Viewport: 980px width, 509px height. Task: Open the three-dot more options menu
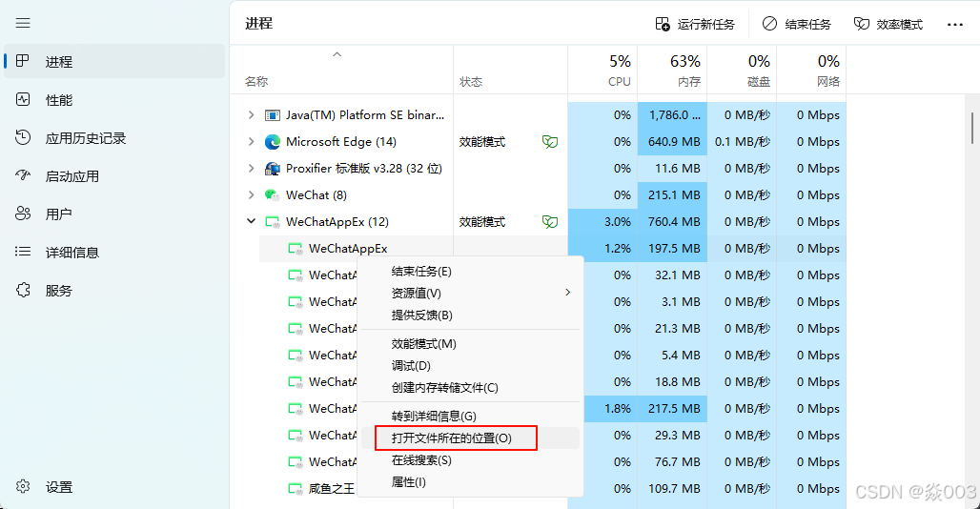(x=955, y=25)
